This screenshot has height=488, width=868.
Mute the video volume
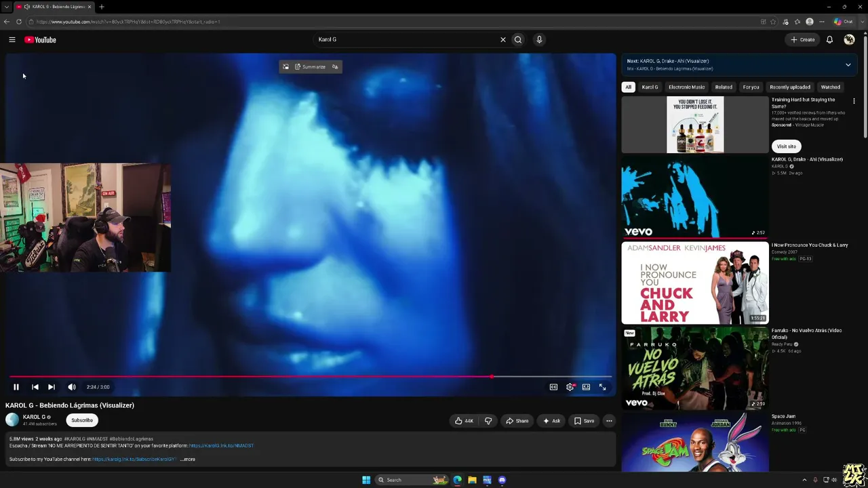point(72,387)
